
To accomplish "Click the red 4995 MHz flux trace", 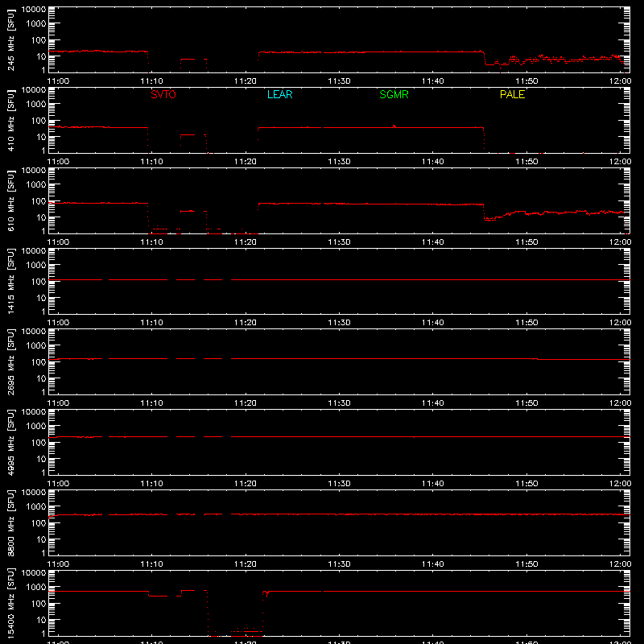I will click(x=339, y=436).
